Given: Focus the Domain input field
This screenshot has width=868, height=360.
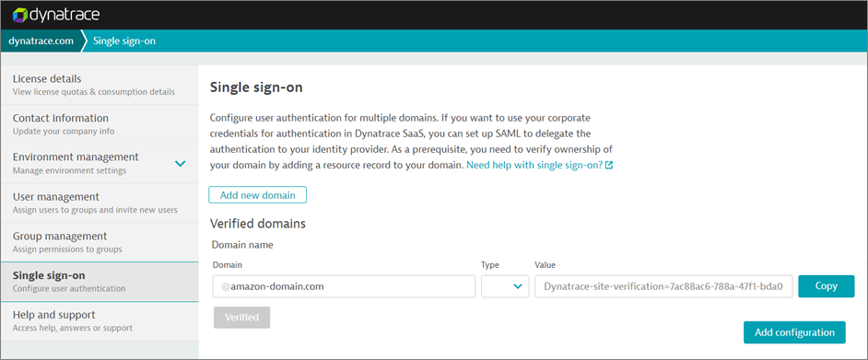Looking at the screenshot, I should point(344,286).
